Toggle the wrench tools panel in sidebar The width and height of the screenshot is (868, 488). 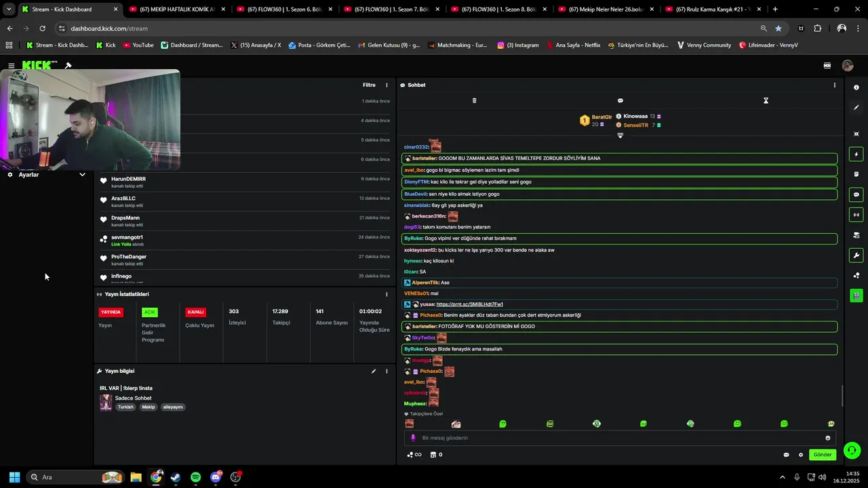click(856, 256)
